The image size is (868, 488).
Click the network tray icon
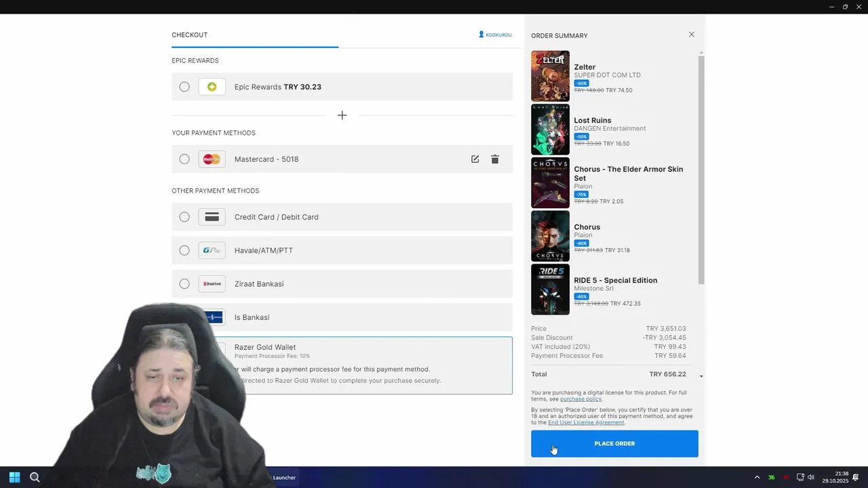coord(800,477)
